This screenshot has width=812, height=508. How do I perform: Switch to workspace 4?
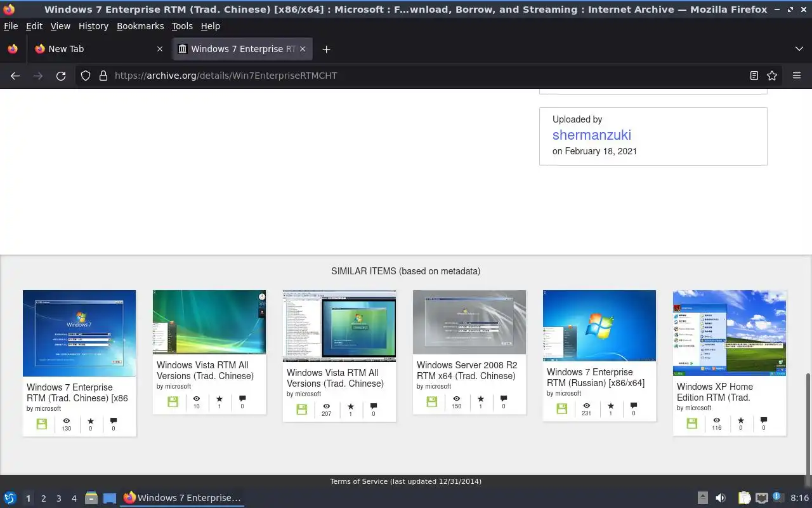(74, 498)
